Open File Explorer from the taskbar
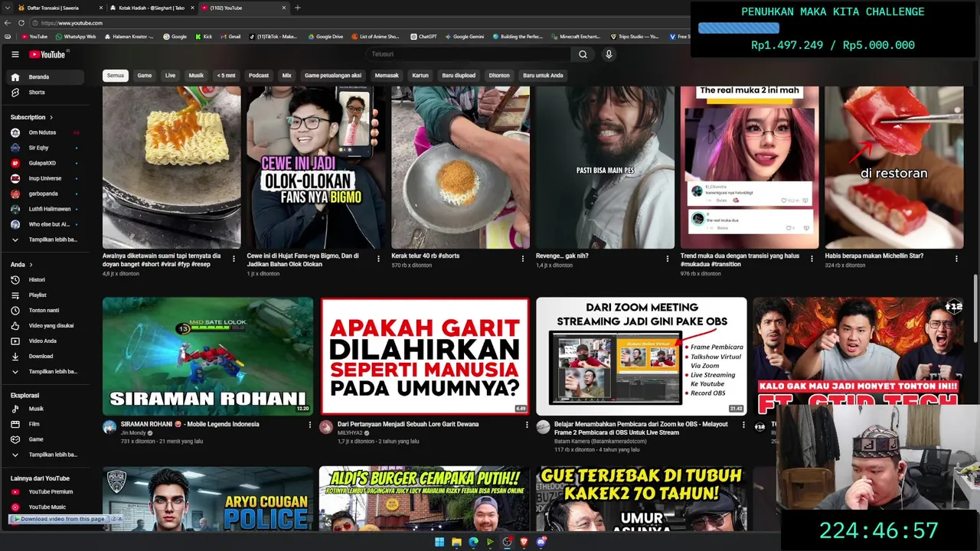Viewport: 980px width, 551px height. click(x=456, y=542)
